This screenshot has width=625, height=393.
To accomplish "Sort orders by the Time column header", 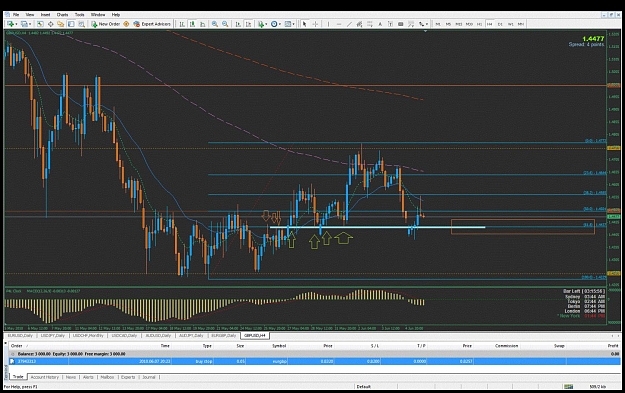I will [165, 346].
